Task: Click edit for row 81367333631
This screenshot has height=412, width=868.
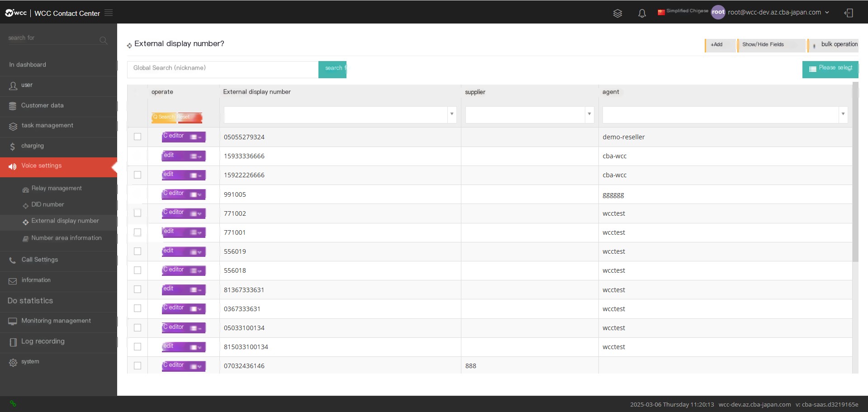Action: point(175,289)
